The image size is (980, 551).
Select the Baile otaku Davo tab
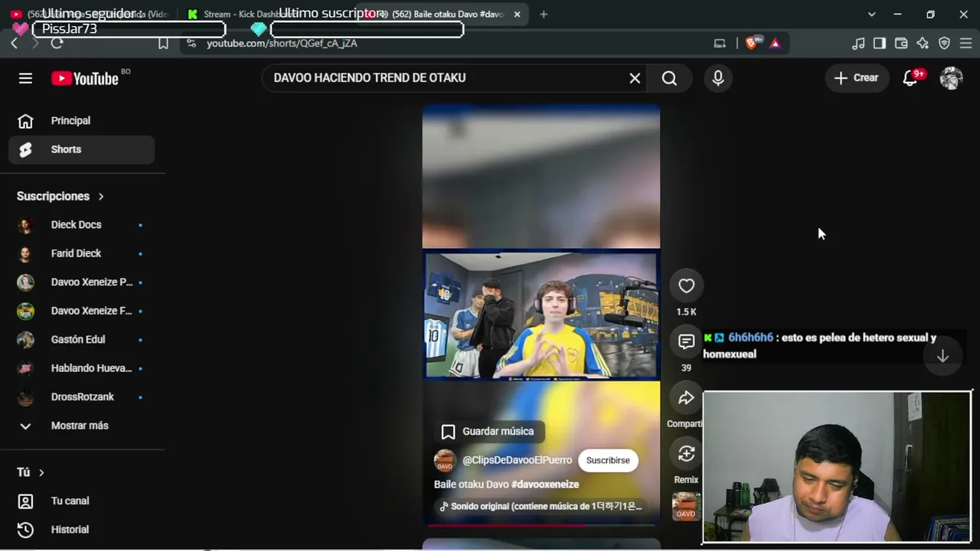(443, 15)
